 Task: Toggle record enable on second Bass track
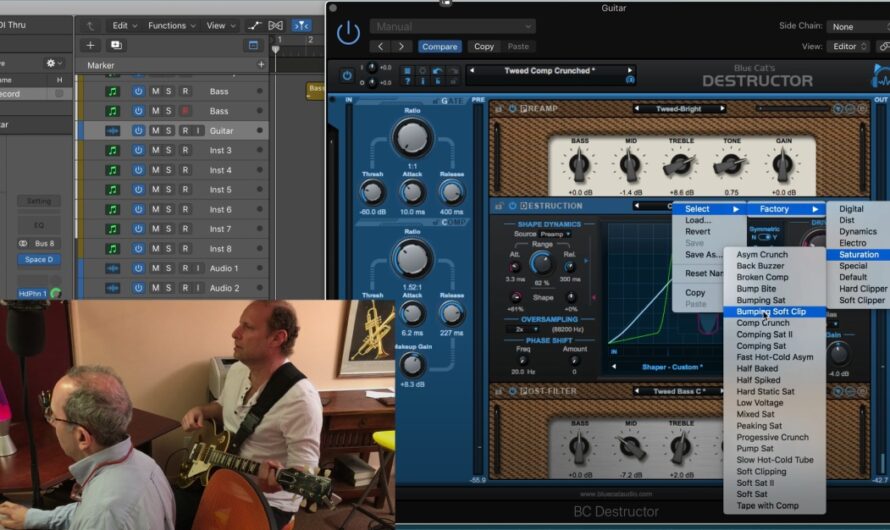[x=185, y=111]
